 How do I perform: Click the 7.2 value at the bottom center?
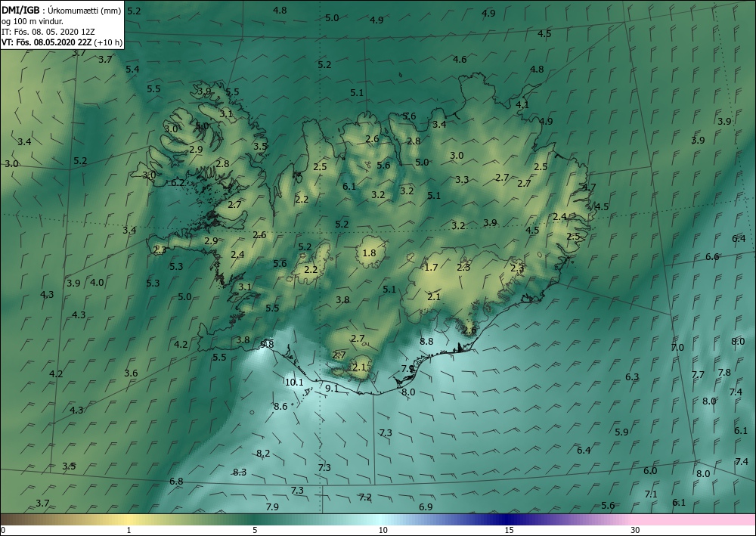[365, 497]
